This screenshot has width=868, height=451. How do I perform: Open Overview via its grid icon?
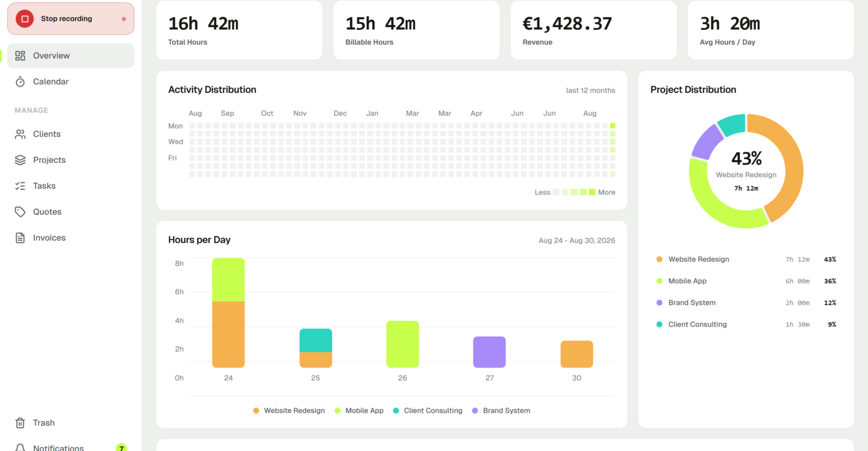(20, 56)
